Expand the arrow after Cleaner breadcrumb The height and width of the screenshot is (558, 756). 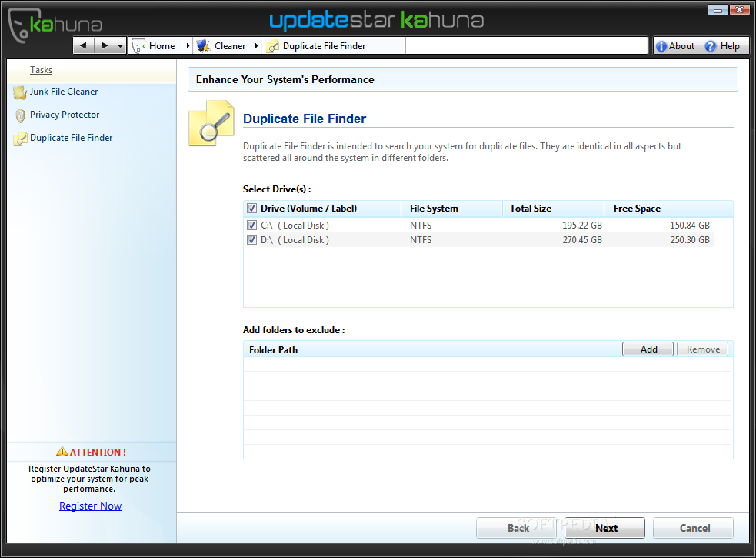pyautogui.click(x=257, y=46)
